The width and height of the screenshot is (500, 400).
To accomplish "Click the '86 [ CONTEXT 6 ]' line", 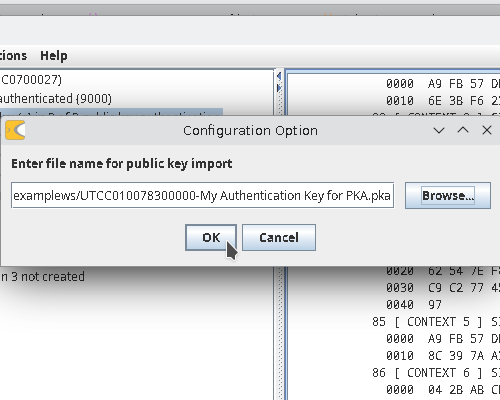I will (436, 373).
